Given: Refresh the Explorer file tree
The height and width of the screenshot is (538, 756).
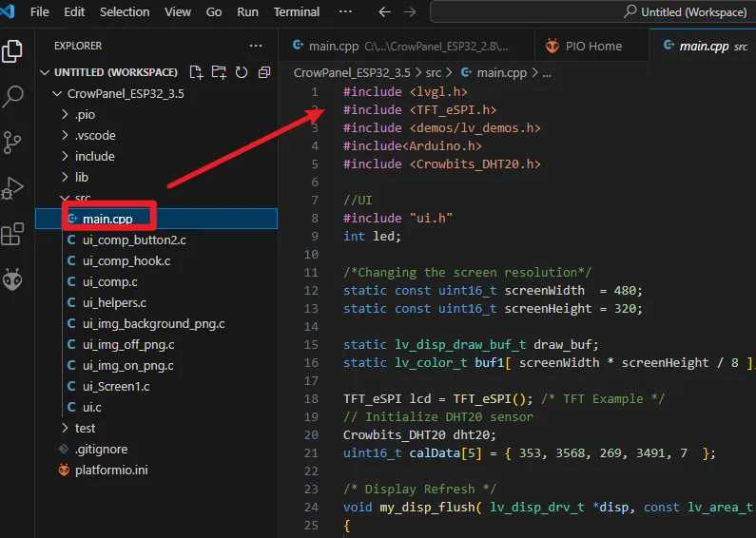Looking at the screenshot, I should coord(242,72).
